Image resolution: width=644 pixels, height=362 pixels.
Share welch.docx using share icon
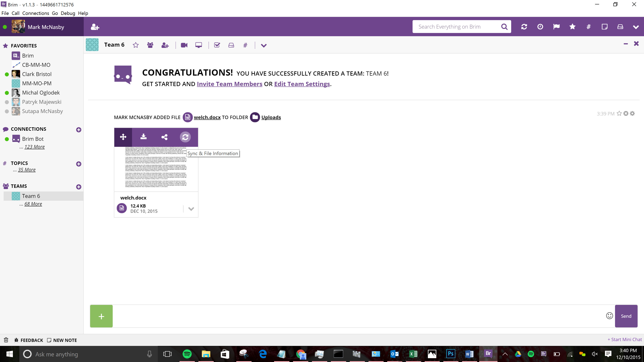164,137
